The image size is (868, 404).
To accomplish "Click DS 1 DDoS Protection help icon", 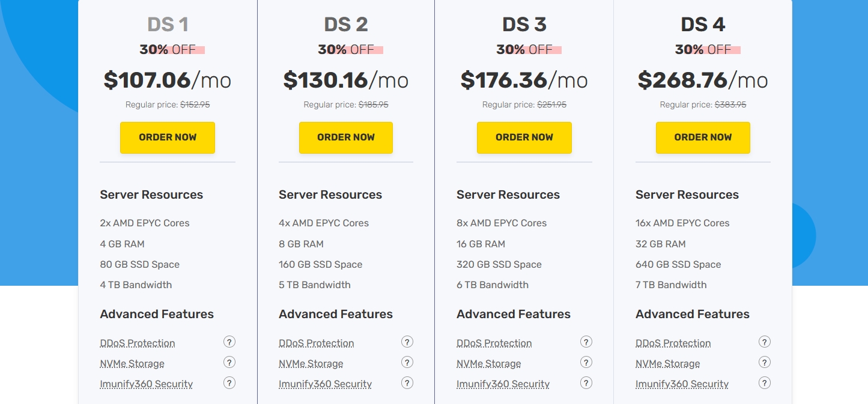I will click(229, 342).
